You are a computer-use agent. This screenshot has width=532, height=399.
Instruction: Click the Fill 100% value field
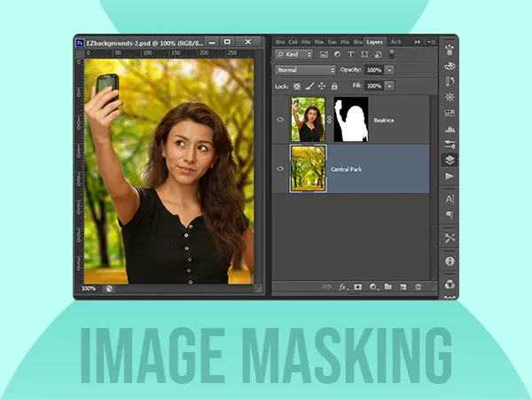point(374,86)
